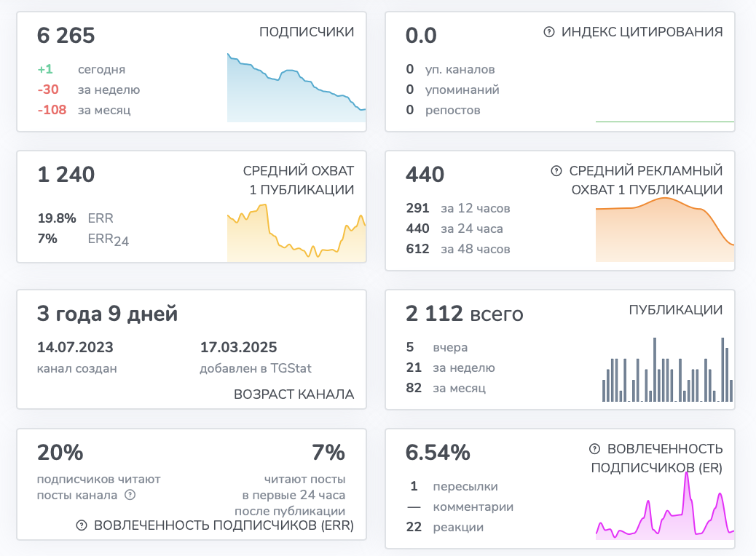Select channel age '3 года 9 дней'
The height and width of the screenshot is (556, 756).
(x=108, y=314)
